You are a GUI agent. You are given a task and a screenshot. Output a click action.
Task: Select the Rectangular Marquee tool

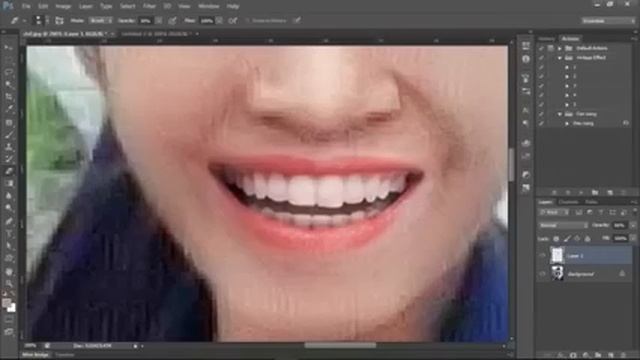[x=9, y=60]
